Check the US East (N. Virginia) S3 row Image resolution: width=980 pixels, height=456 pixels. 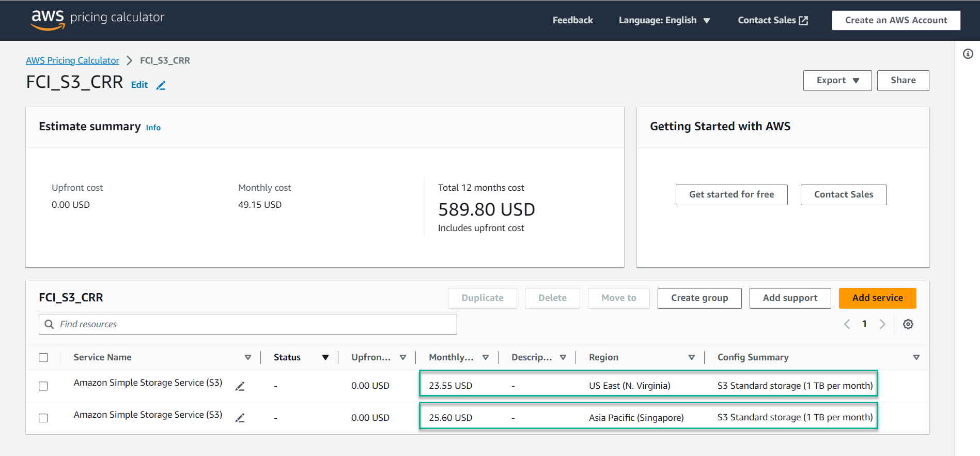pos(43,386)
